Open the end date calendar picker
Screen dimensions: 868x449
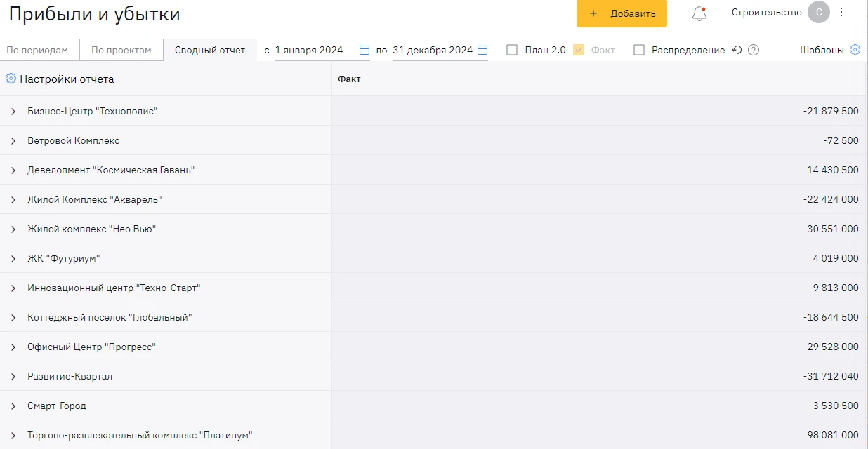coord(482,50)
